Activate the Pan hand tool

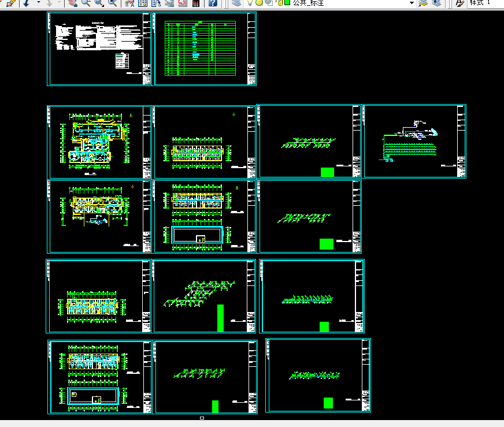tap(73, 3)
